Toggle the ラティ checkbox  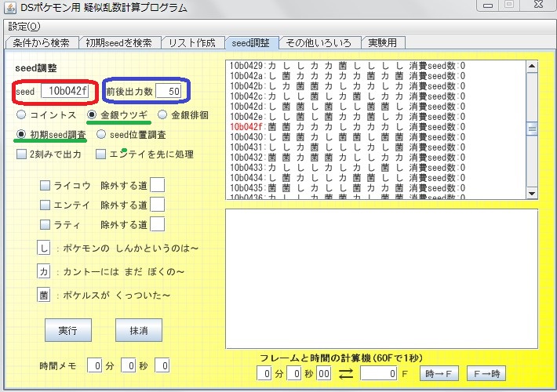45,224
